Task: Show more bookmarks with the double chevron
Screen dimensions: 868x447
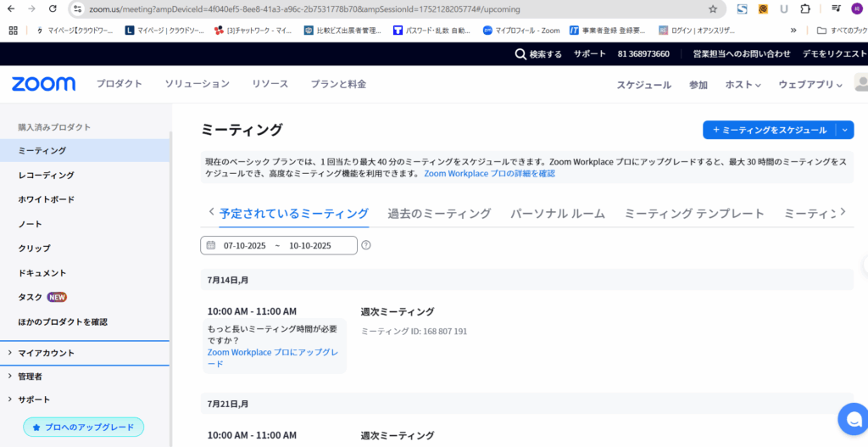Action: click(x=793, y=31)
